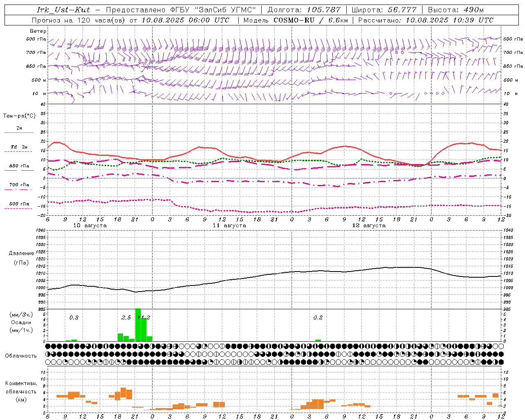Click the "Осадки" precipitation panel label
This screenshot has width=525, height=420.
(x=21, y=322)
